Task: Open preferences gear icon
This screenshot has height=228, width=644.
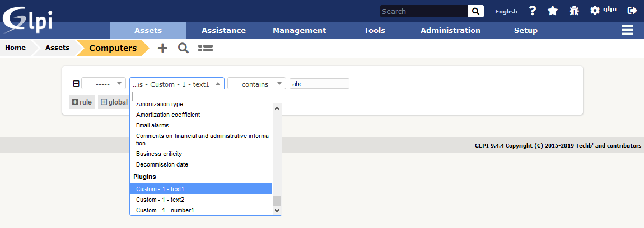Action: (x=595, y=11)
